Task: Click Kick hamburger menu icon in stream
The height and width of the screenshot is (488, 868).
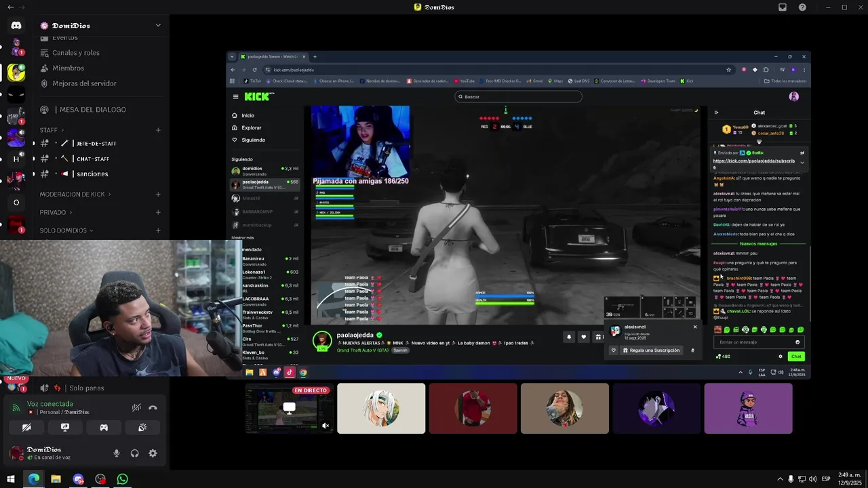Action: [235, 97]
